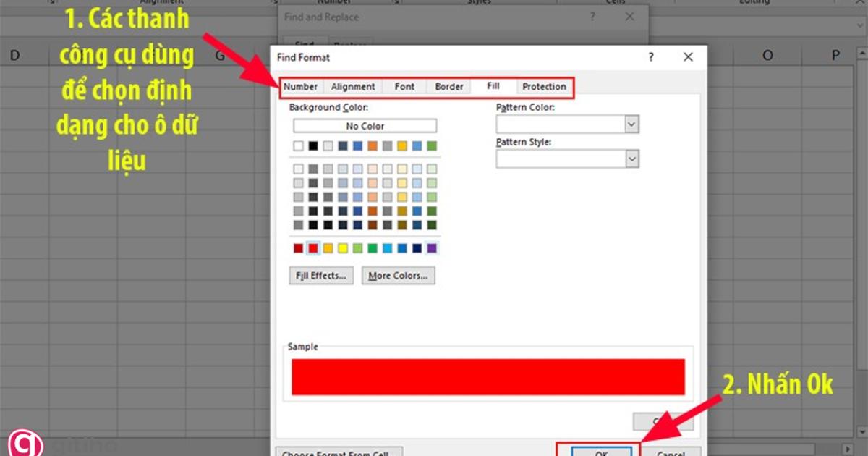Close the Find and Replace window
868x456 pixels.
(x=629, y=17)
